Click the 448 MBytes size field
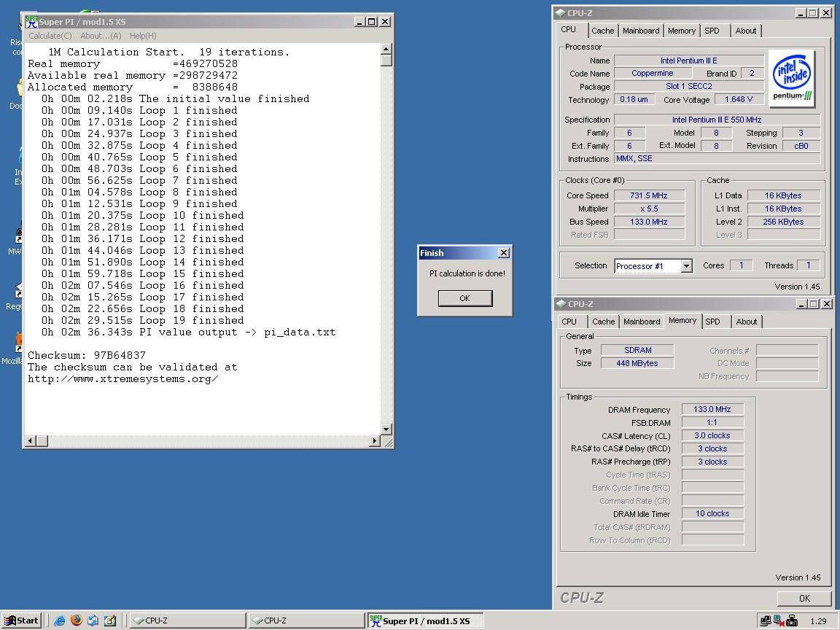This screenshot has width=840, height=630. [637, 363]
